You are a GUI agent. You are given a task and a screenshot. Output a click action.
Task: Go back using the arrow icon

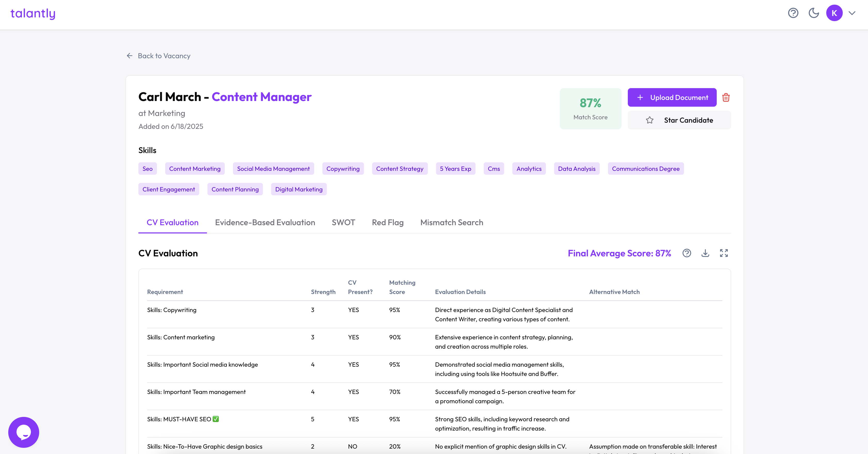(x=129, y=56)
